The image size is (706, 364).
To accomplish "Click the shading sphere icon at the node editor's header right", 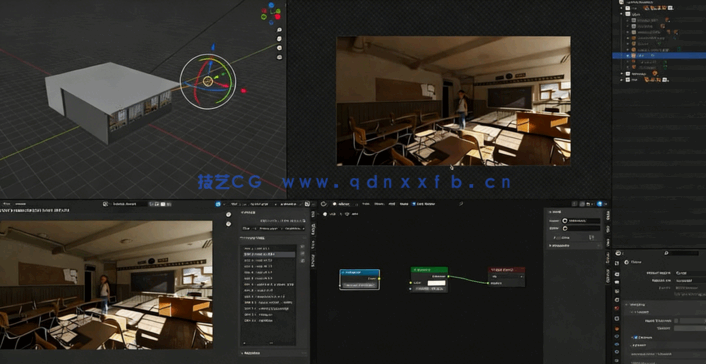I will click(599, 204).
